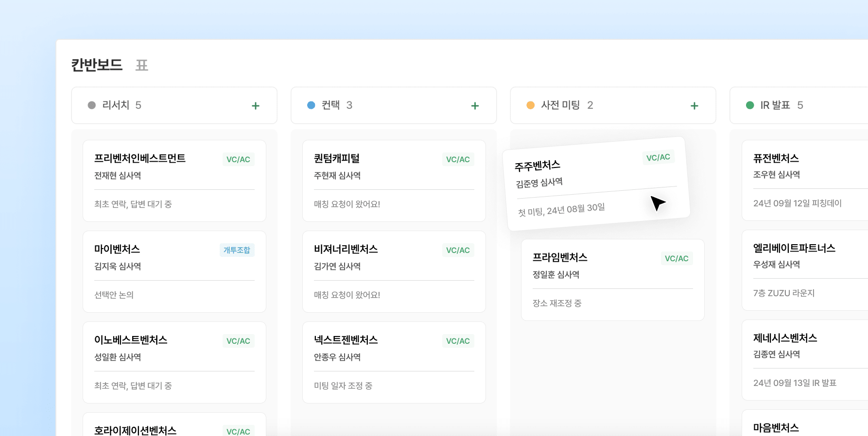This screenshot has height=436, width=868.
Task: Add a card to the 사전 미팅 column
Action: click(694, 105)
